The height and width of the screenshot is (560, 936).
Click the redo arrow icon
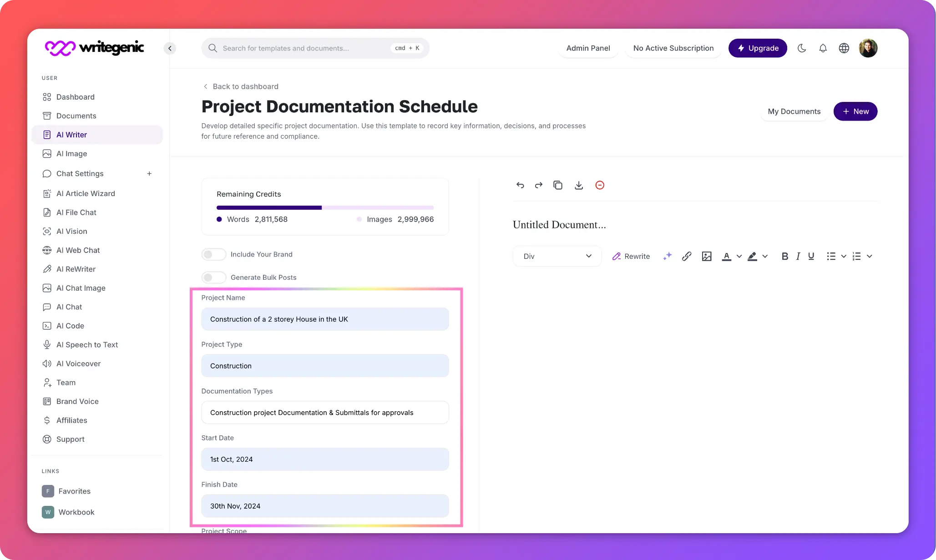click(x=539, y=185)
